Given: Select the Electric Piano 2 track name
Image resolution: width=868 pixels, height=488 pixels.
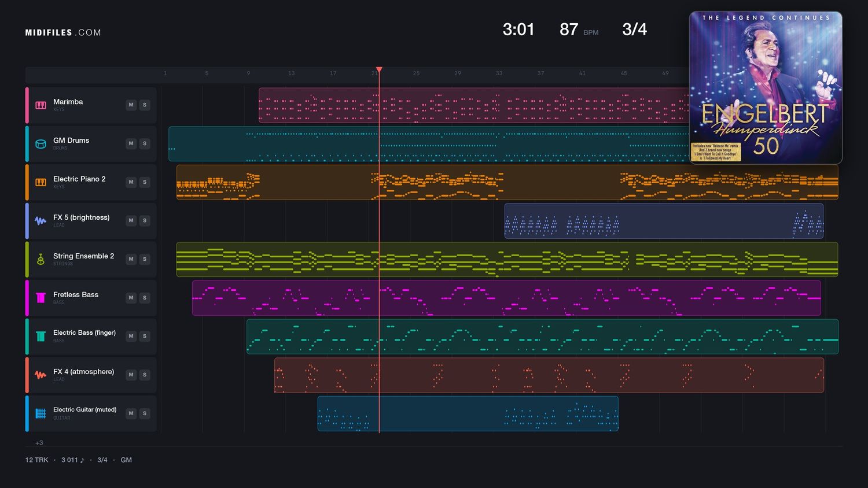Looking at the screenshot, I should (79, 179).
